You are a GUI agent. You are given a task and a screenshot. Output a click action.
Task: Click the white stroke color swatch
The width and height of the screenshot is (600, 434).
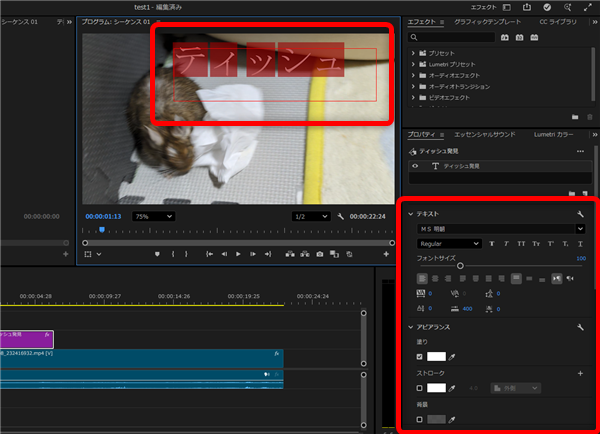click(x=436, y=388)
